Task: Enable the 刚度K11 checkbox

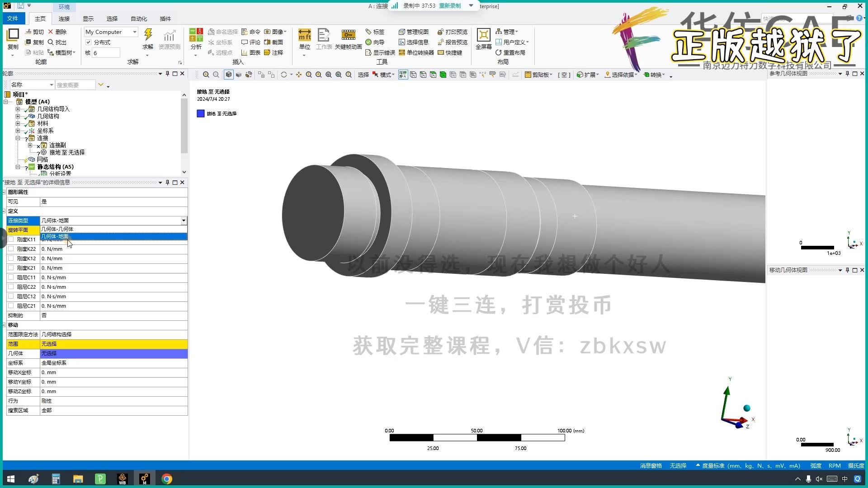Action: pyautogui.click(x=11, y=239)
